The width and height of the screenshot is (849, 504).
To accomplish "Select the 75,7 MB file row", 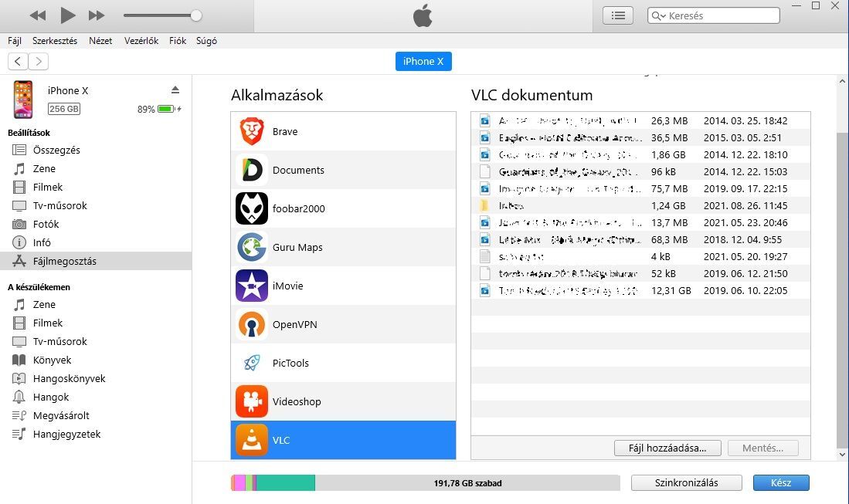I will [x=640, y=189].
